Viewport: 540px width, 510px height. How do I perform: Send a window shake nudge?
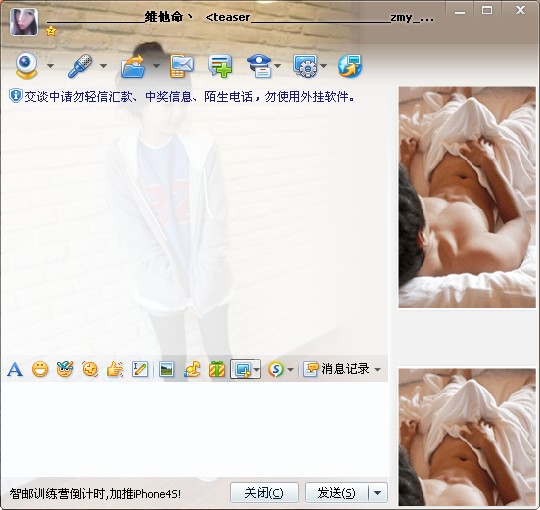pyautogui.click(x=90, y=370)
